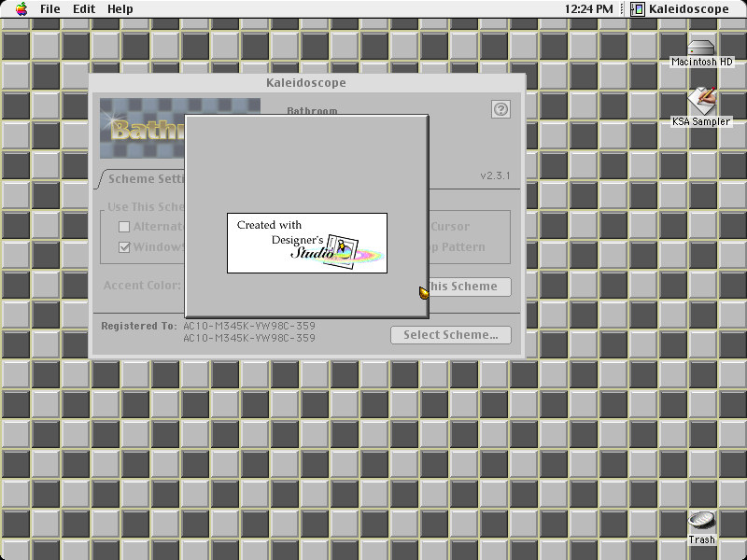Open the Edit menu
The width and height of the screenshot is (747, 560).
[84, 8]
